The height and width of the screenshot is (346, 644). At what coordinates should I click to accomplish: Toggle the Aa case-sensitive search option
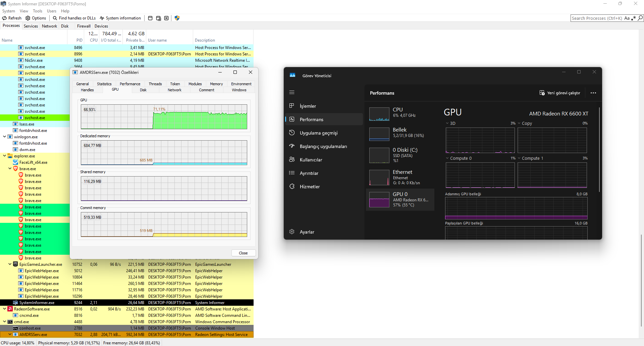click(x=627, y=18)
